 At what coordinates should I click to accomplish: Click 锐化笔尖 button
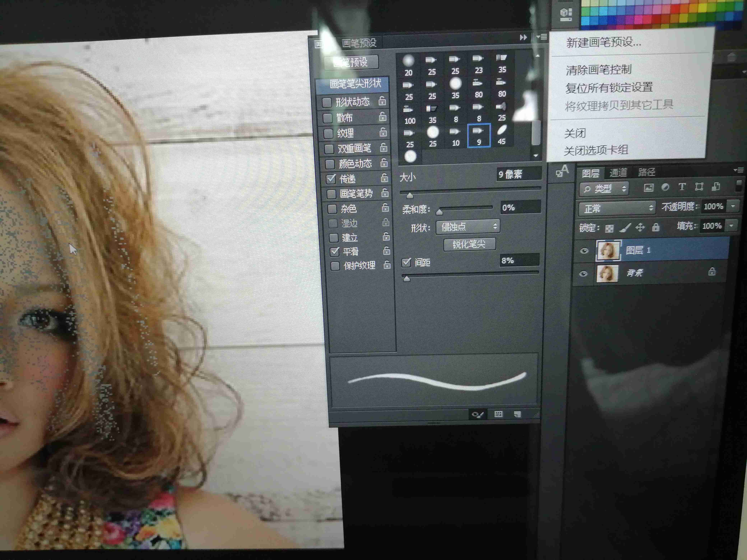(x=469, y=244)
